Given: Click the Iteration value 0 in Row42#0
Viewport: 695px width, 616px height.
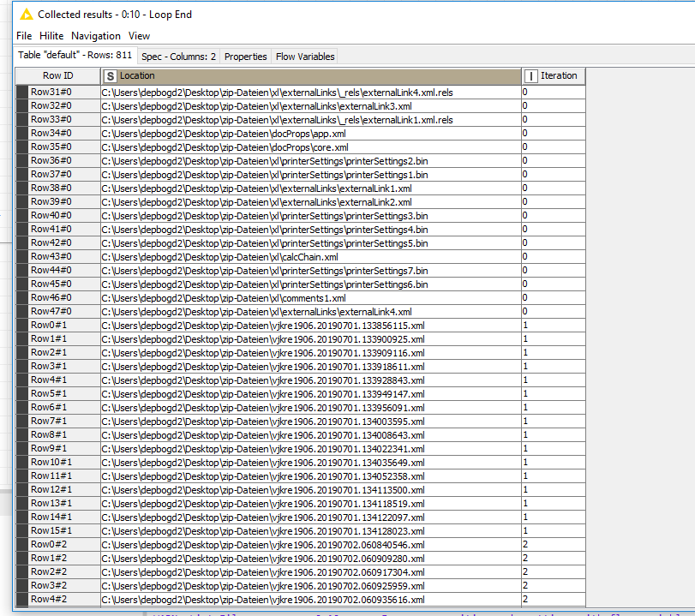Looking at the screenshot, I should (554, 242).
